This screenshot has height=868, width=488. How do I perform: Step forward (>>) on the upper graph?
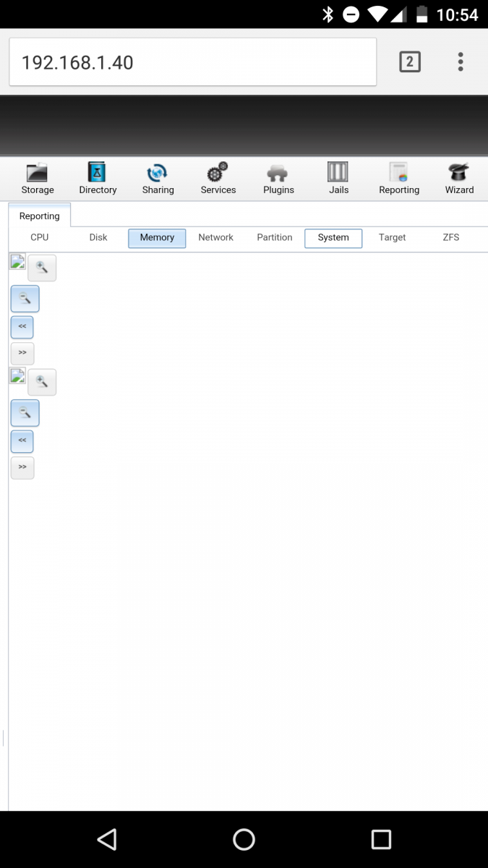tap(22, 353)
